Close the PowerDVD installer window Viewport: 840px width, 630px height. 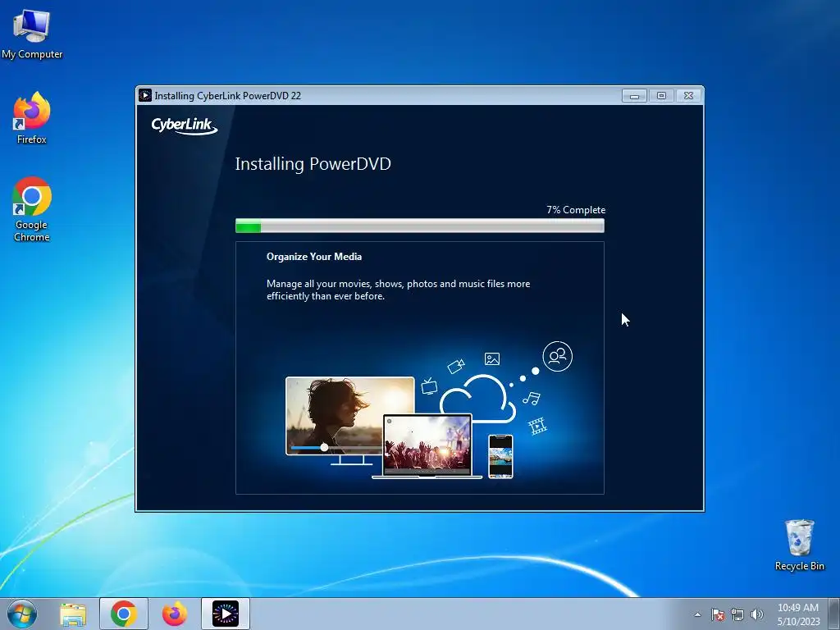(x=689, y=96)
